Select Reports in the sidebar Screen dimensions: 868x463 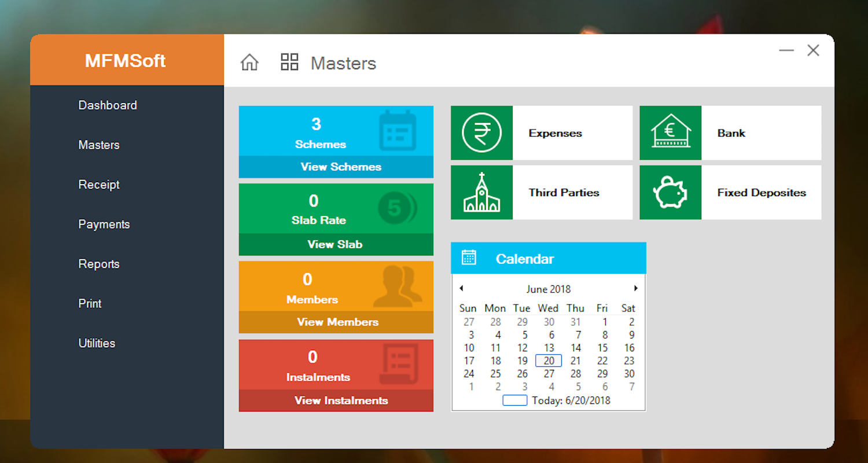[99, 264]
